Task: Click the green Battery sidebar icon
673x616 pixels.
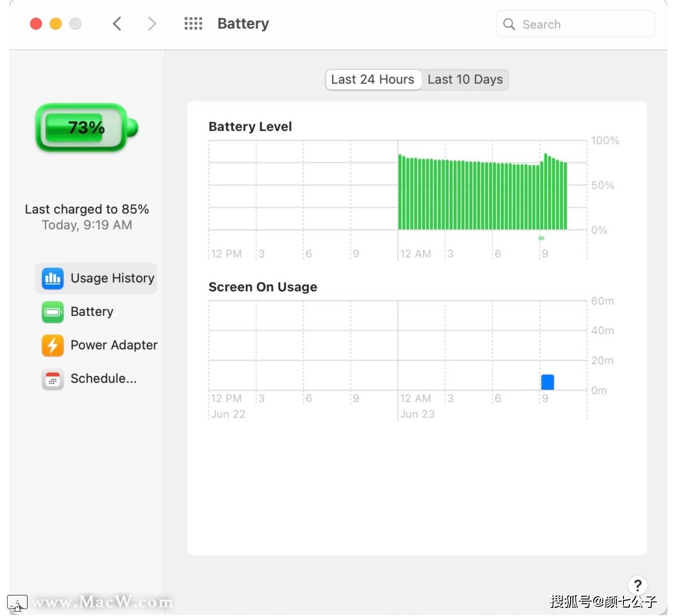Action: pos(52,312)
